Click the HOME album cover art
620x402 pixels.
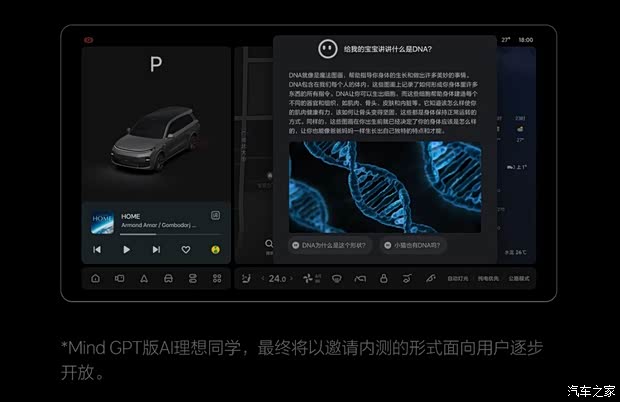pos(103,219)
